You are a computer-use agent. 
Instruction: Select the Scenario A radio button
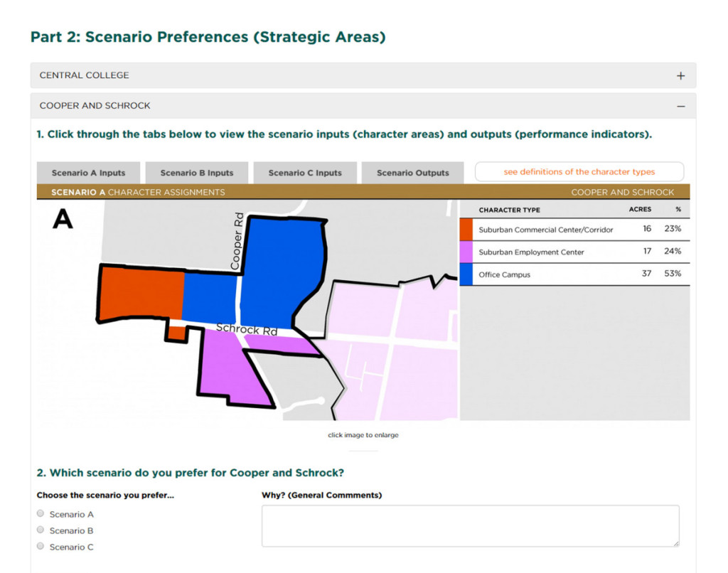[41, 514]
